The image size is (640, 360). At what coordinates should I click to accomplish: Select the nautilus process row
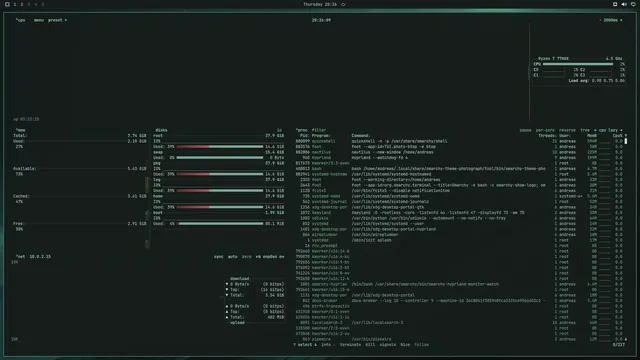tap(459, 152)
